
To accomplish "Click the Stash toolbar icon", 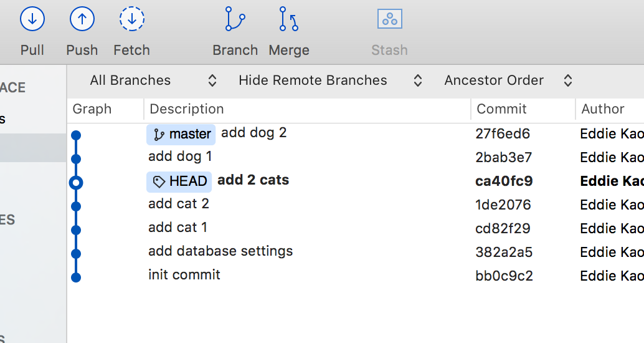I will coord(389,19).
